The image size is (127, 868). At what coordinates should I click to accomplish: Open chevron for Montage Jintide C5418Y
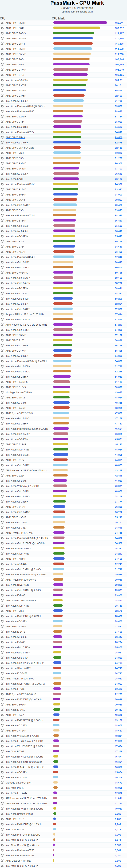click(2, 392)
